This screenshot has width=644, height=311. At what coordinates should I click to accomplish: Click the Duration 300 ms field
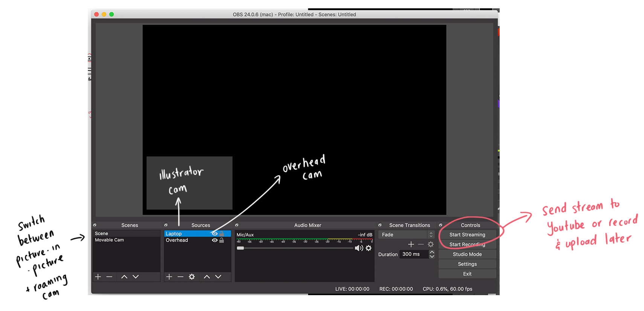click(x=414, y=254)
